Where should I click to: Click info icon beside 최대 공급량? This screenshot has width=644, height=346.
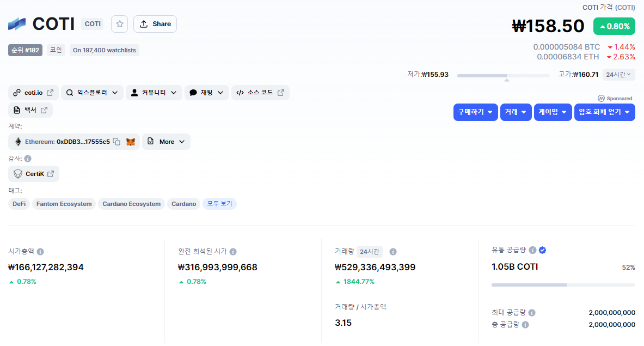tap(532, 313)
